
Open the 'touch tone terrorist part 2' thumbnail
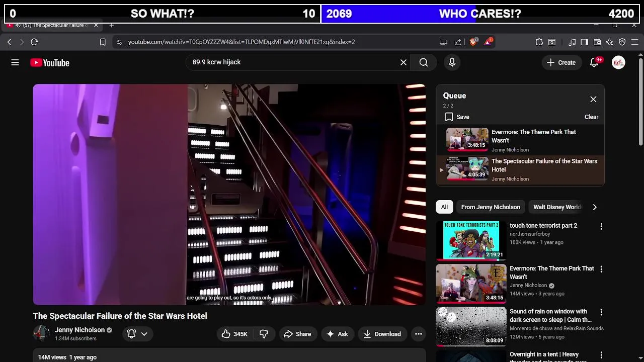pyautogui.click(x=471, y=241)
